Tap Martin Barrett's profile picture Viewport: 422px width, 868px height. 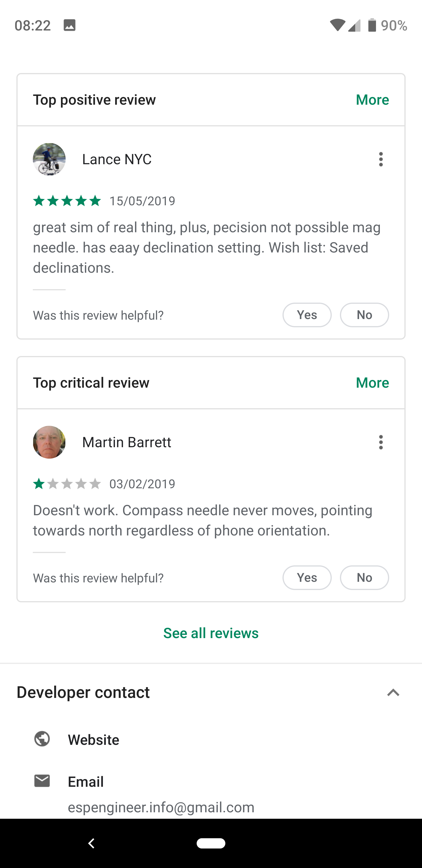click(49, 442)
